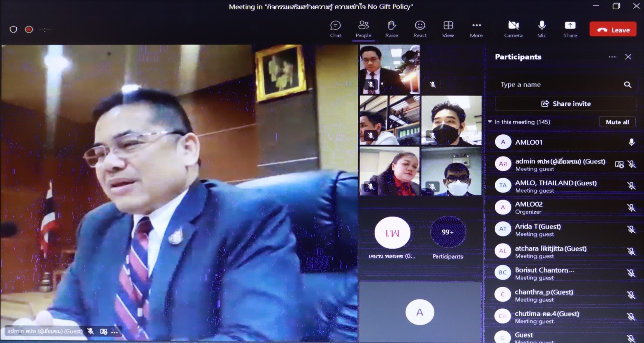Click the People icon in toolbar

tap(363, 29)
